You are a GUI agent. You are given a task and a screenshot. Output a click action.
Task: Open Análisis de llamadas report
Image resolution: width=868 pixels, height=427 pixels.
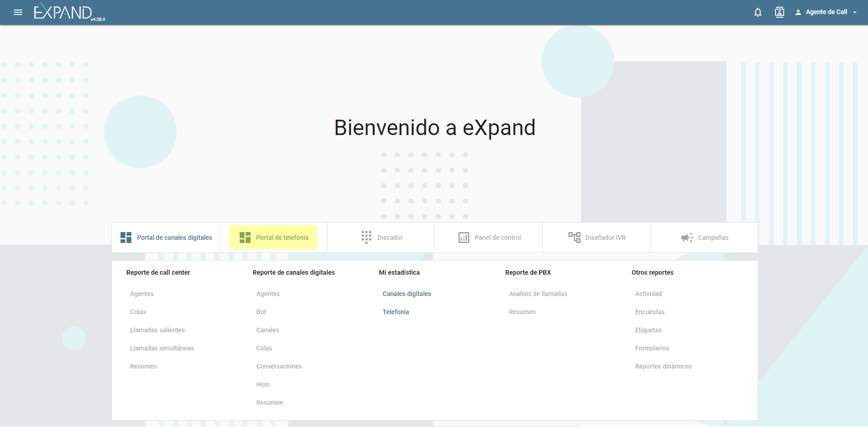coord(538,294)
